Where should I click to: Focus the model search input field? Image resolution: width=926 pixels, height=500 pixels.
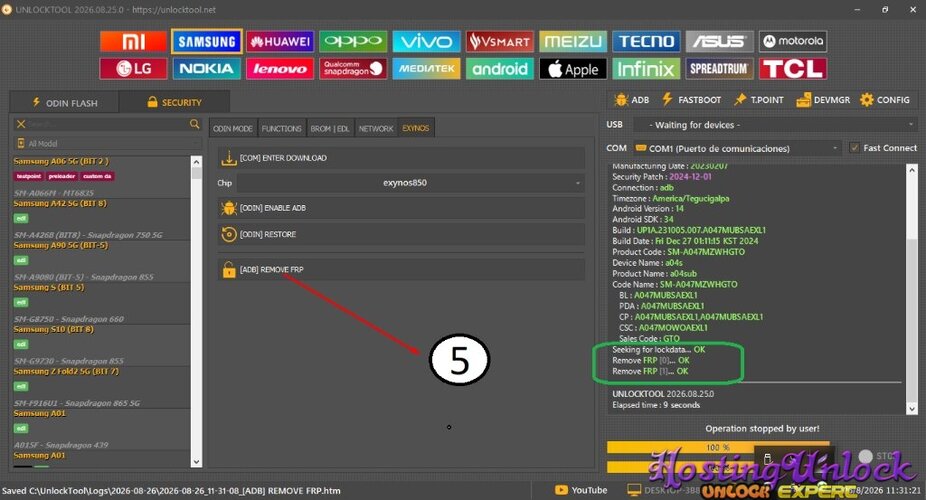107,124
